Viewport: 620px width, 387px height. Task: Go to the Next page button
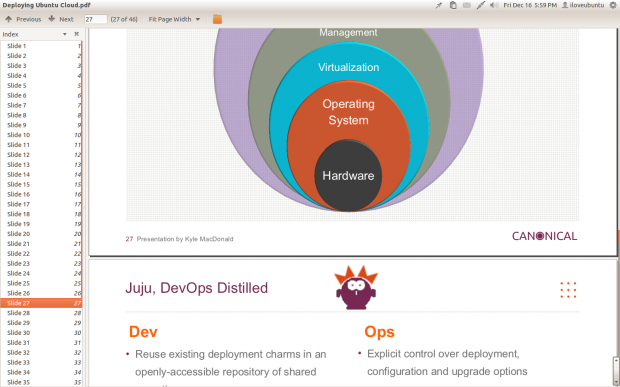(61, 19)
